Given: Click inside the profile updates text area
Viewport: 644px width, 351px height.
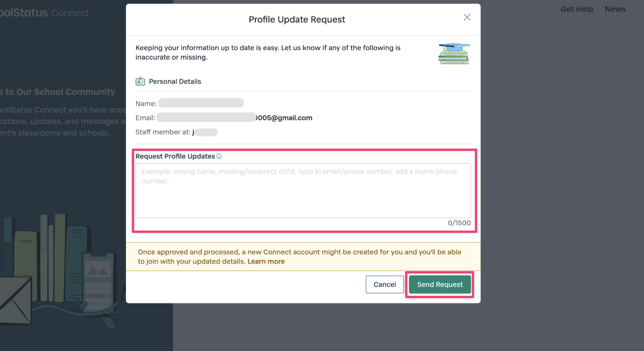Looking at the screenshot, I should pos(303,190).
